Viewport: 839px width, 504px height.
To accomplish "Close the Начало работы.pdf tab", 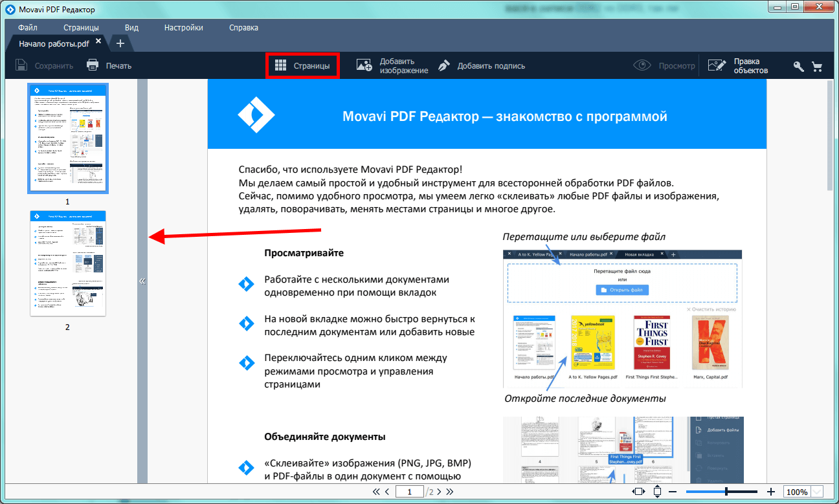I will click(x=98, y=41).
